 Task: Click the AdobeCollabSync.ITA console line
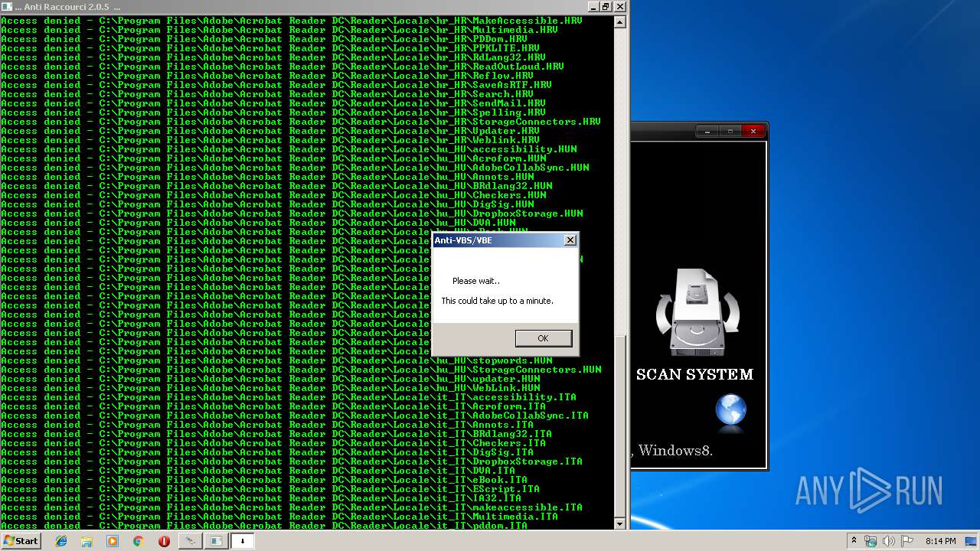295,416
